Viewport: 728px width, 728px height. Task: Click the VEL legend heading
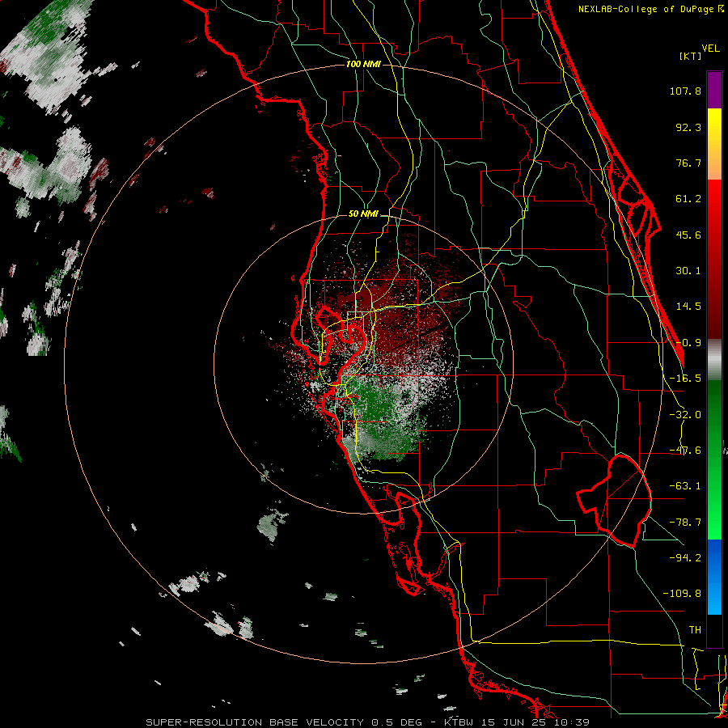(710, 49)
